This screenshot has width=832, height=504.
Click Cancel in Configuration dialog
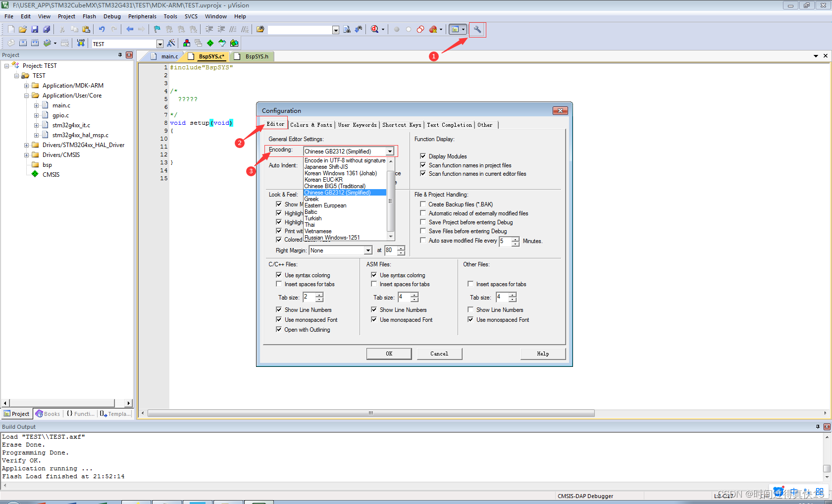click(x=439, y=353)
